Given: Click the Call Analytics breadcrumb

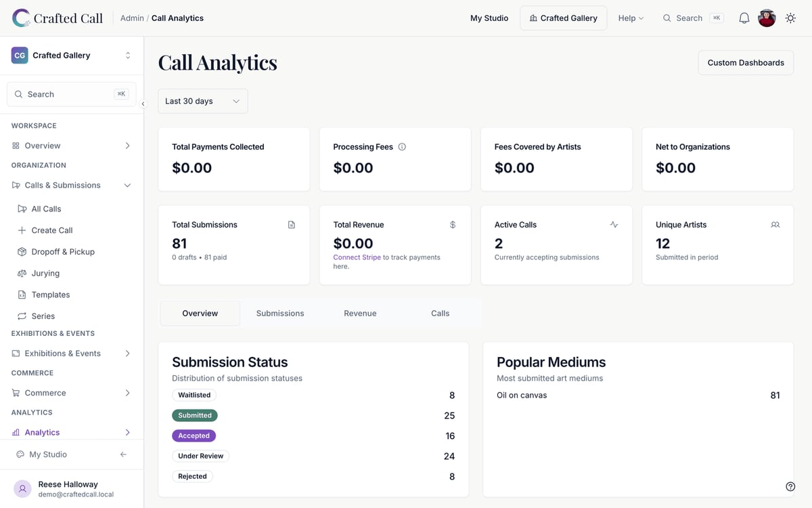Looking at the screenshot, I should coord(177,18).
